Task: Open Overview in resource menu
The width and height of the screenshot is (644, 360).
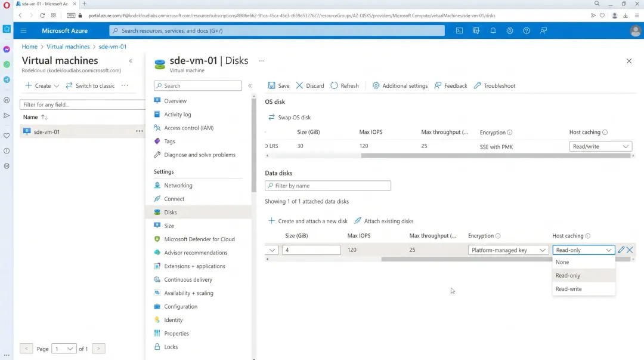Action: click(175, 101)
